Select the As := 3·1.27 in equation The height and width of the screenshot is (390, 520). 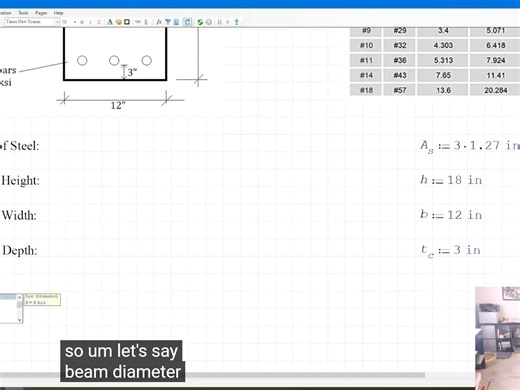pyautogui.click(x=470, y=146)
